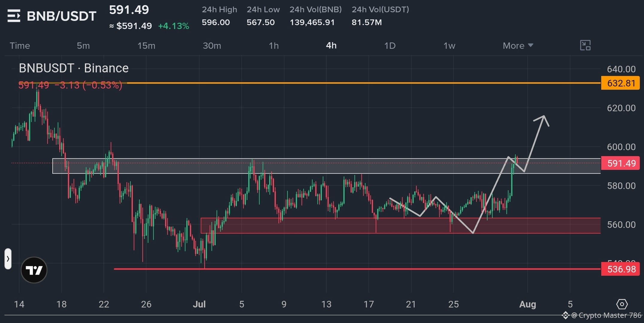Open the More timeframes dropdown
Image resolution: width=644 pixels, height=323 pixels.
518,45
